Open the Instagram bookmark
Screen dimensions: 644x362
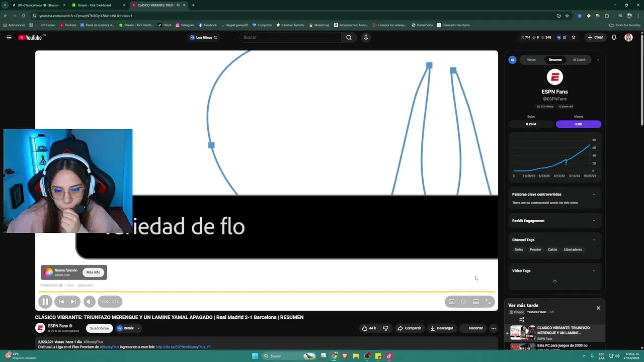coord(185,25)
